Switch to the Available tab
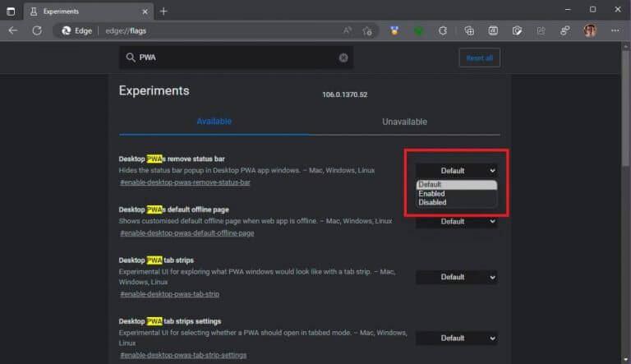Screen dimensions: 631x364 pos(214,122)
